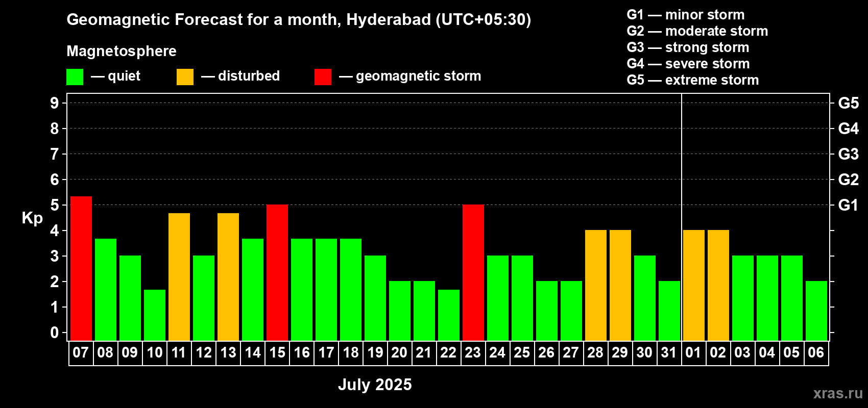Click the red geomagnetic storm legend swatch
868x408 pixels.
323,77
